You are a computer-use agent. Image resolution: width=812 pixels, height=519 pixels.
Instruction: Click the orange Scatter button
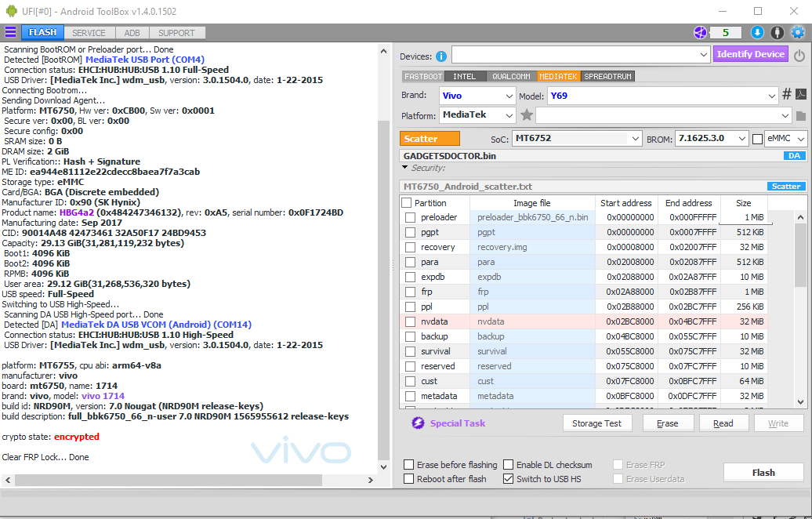tap(430, 139)
